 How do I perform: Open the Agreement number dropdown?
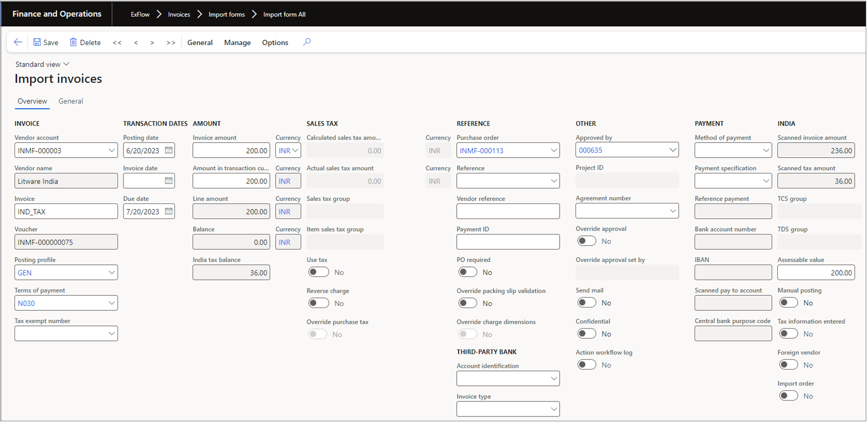(x=673, y=211)
